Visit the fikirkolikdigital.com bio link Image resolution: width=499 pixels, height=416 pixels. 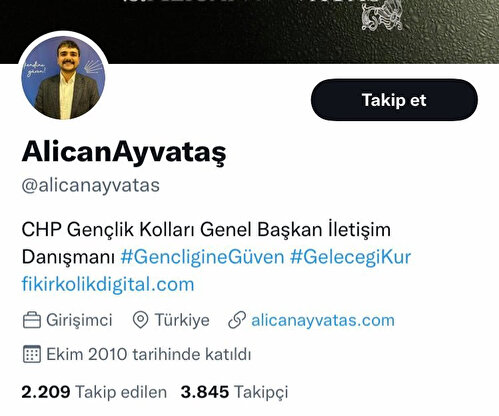108,284
